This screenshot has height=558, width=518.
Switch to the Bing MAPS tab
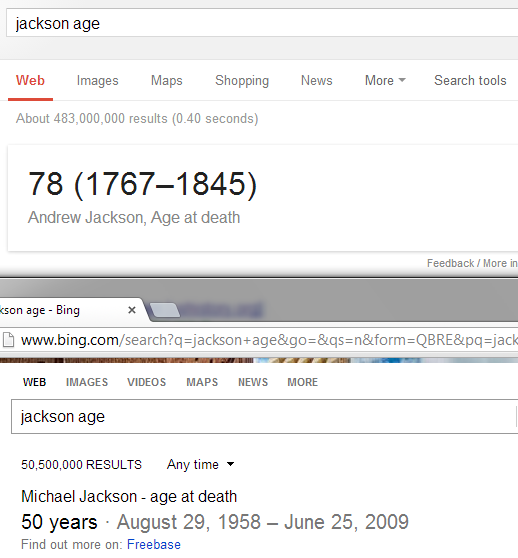[202, 382]
